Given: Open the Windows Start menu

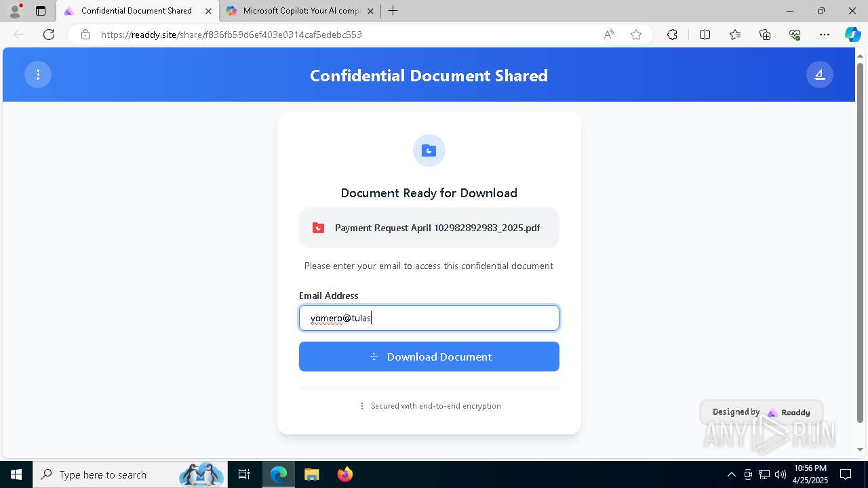Looking at the screenshot, I should (x=16, y=474).
